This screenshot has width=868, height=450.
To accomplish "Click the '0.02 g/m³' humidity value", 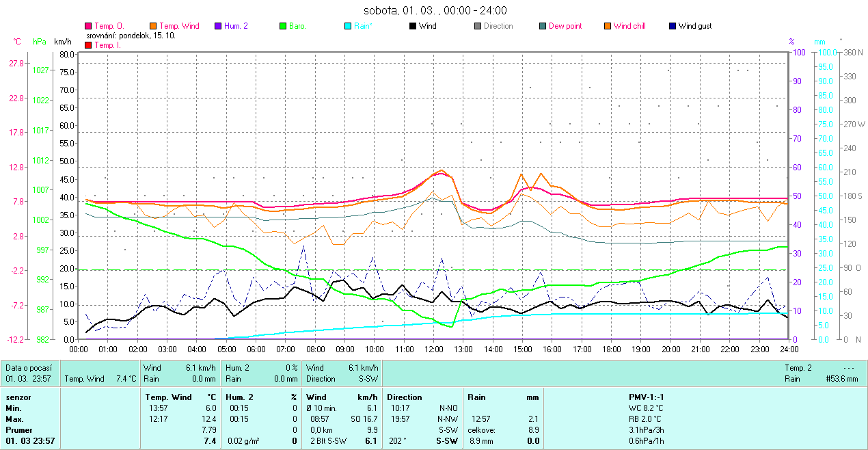I will [245, 441].
